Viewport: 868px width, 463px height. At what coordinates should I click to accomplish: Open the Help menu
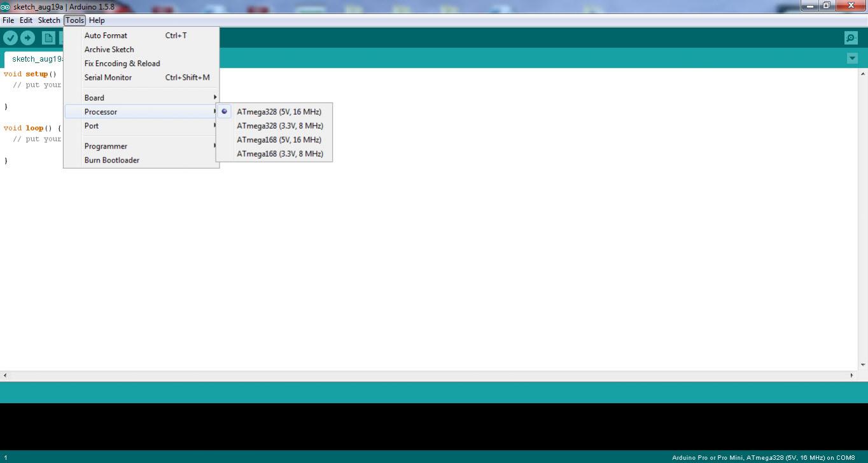click(97, 20)
